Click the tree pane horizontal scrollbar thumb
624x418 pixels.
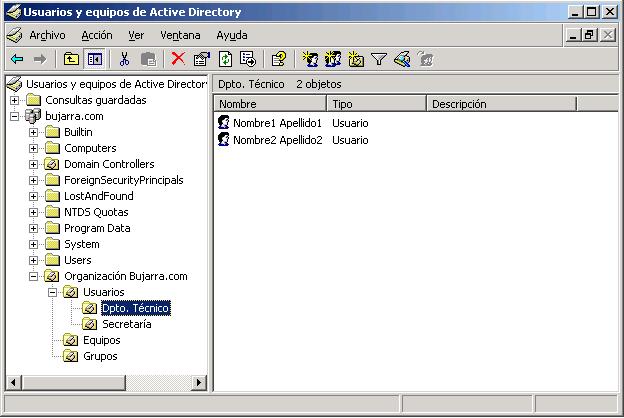click(x=73, y=383)
